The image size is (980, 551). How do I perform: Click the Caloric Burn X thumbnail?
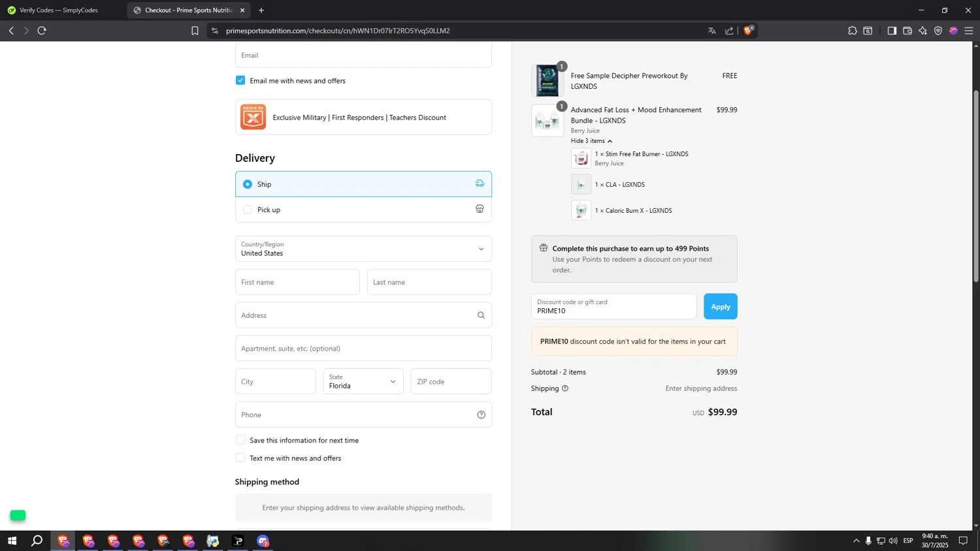coord(581,210)
